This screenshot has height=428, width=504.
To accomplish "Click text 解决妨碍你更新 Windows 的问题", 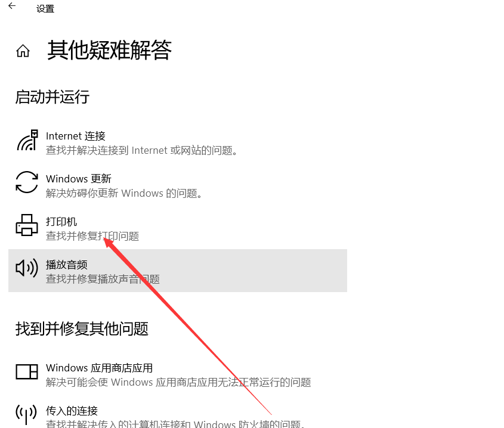I will (124, 194).
